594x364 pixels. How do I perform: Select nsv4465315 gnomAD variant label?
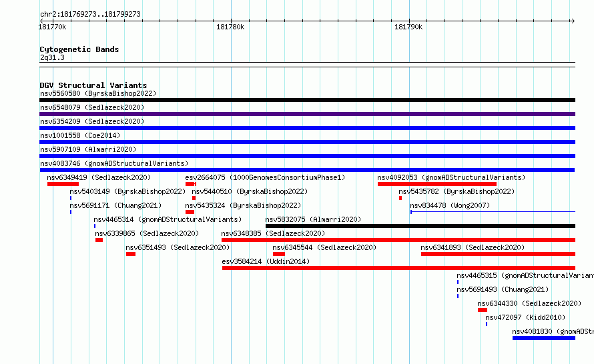click(x=525, y=275)
